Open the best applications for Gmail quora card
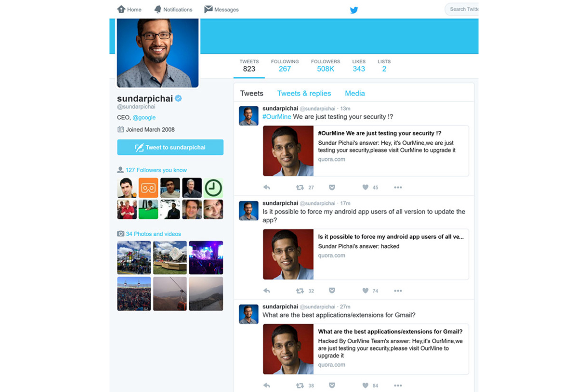The height and width of the screenshot is (392, 588). click(x=366, y=349)
